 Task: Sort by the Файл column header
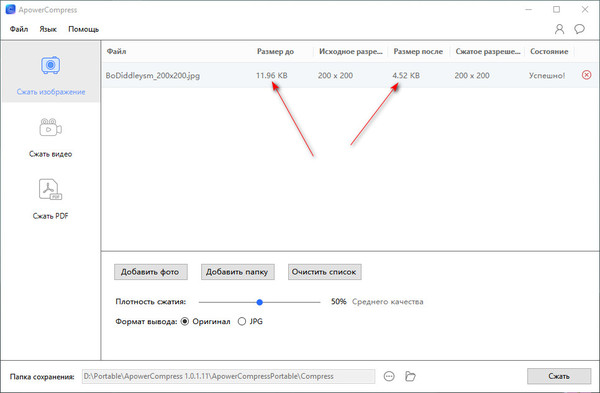[x=116, y=51]
